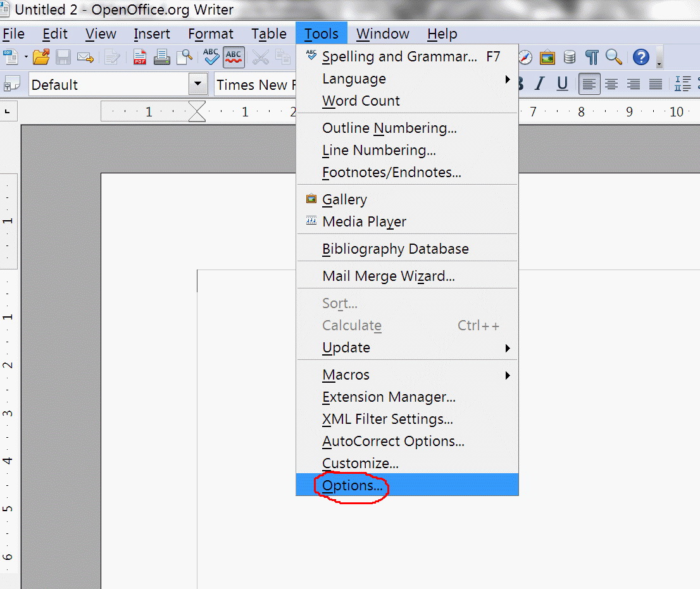Open the File menu
This screenshot has height=589, width=700.
[x=13, y=34]
